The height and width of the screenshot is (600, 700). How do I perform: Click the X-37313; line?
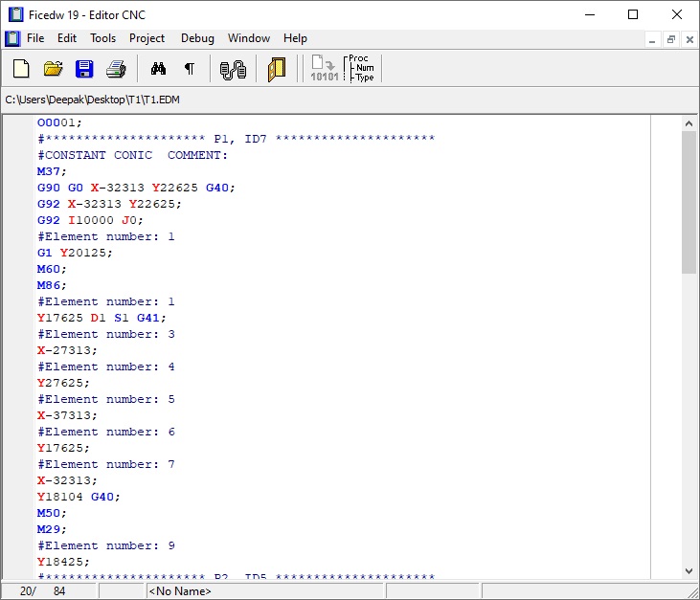(67, 415)
